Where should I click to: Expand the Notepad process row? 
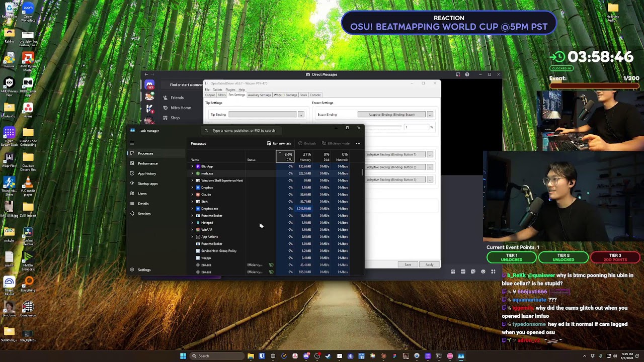click(192, 223)
